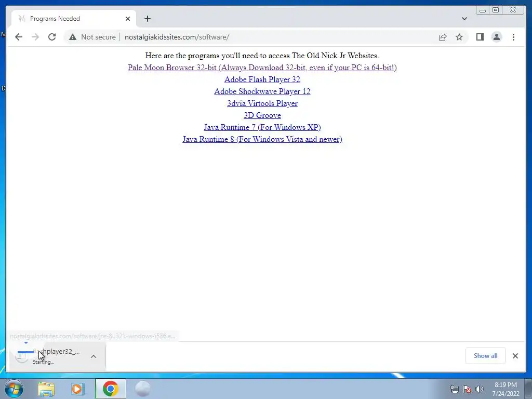This screenshot has width=532, height=399.
Task: Click the download progress indicator icon
Action: [x=22, y=356]
